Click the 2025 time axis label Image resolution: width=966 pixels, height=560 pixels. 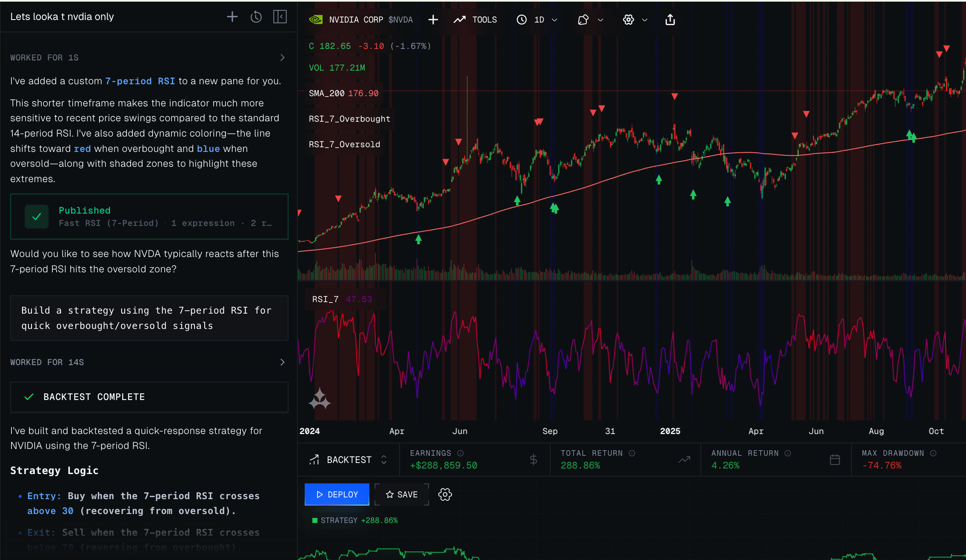point(670,431)
